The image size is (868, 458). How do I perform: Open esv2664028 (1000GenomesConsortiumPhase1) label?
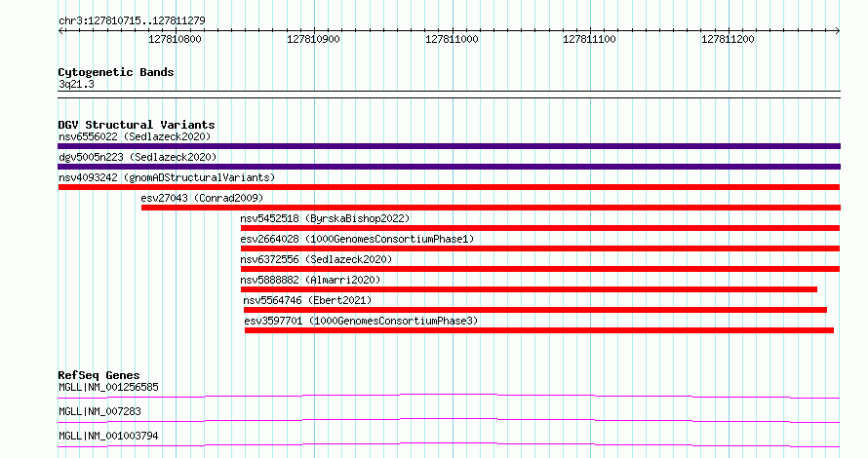click(357, 239)
